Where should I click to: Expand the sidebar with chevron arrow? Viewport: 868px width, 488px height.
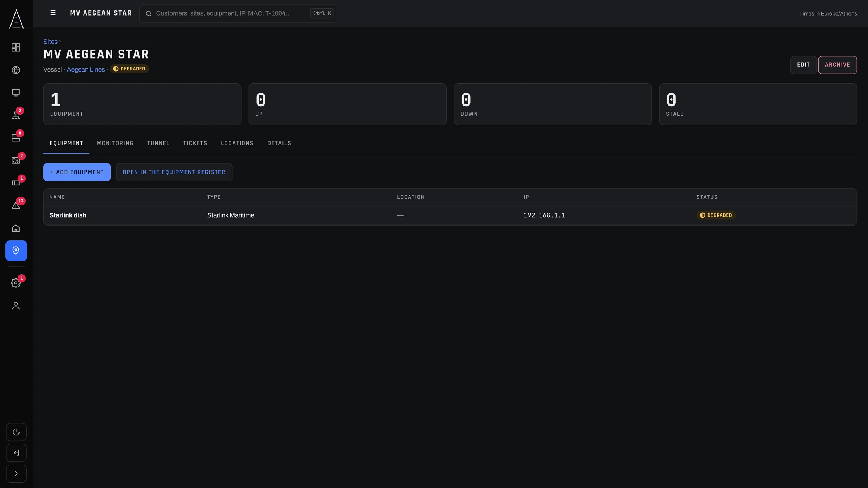16,474
